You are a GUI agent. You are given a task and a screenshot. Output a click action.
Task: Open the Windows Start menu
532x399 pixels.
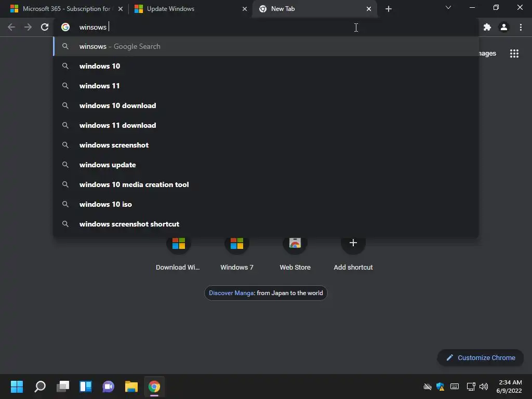click(17, 387)
